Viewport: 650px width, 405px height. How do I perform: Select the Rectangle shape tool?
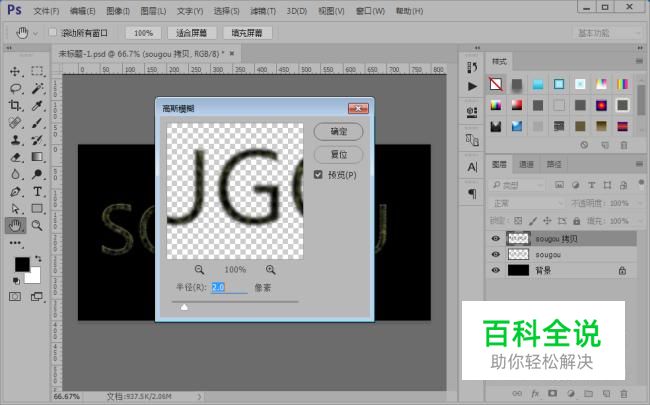(37, 209)
